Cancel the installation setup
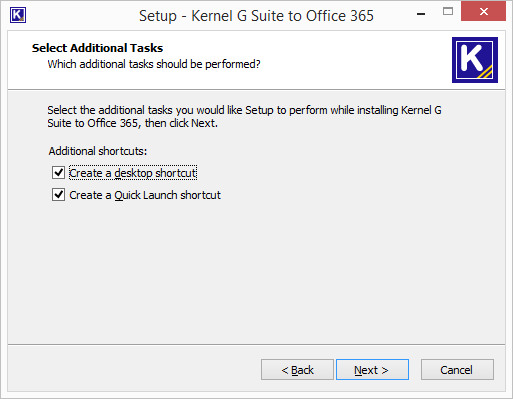The height and width of the screenshot is (399, 513). [x=457, y=370]
